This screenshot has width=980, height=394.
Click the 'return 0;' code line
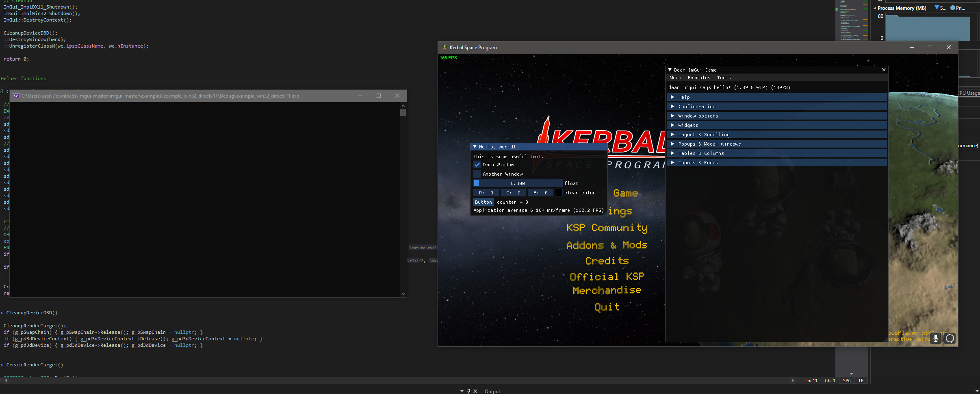click(16, 59)
